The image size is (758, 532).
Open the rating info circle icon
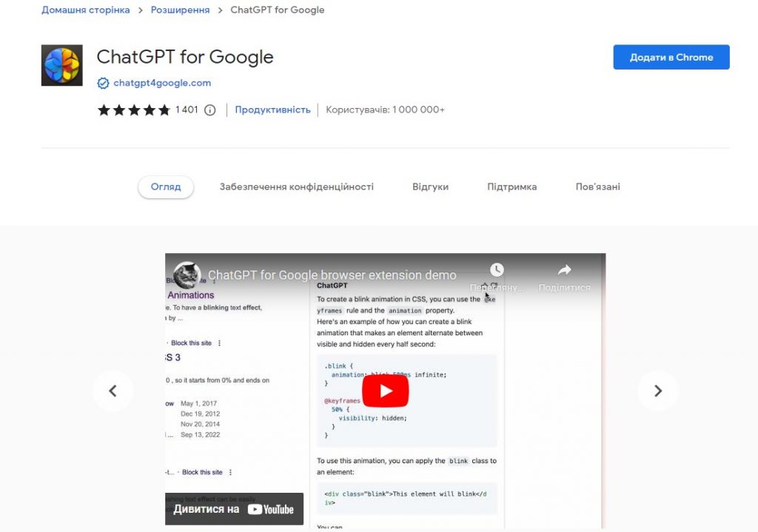tap(209, 110)
